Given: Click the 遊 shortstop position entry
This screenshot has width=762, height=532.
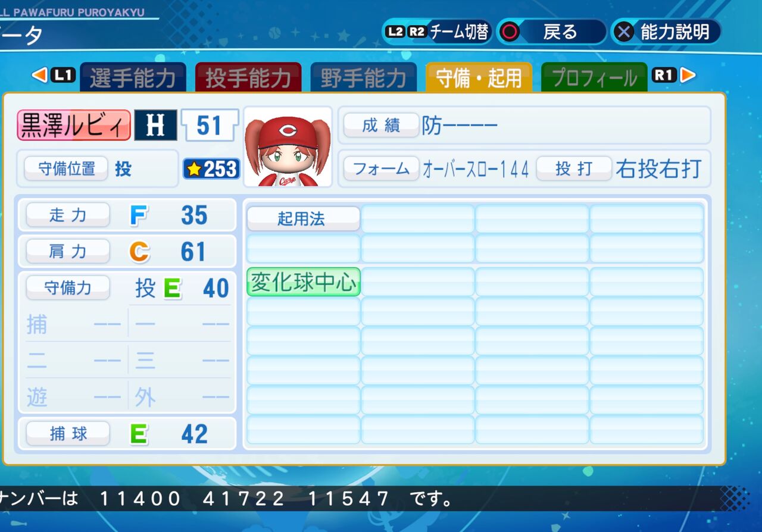Looking at the screenshot, I should pyautogui.click(x=73, y=397).
